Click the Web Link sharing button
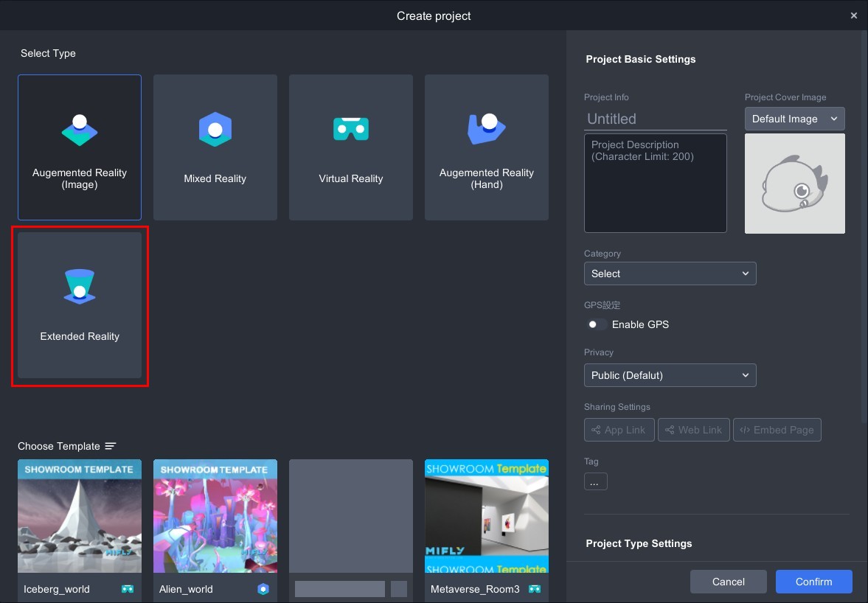The width and height of the screenshot is (868, 603). pos(693,430)
